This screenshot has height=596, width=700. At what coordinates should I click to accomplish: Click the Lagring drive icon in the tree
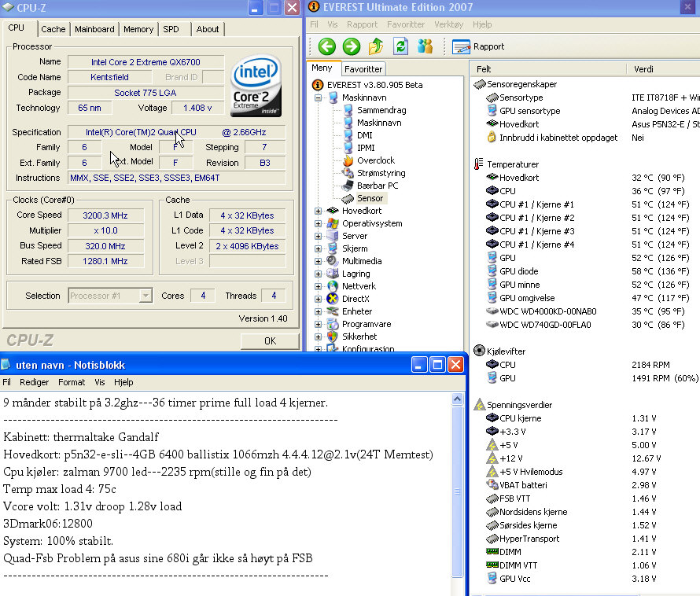point(333,273)
